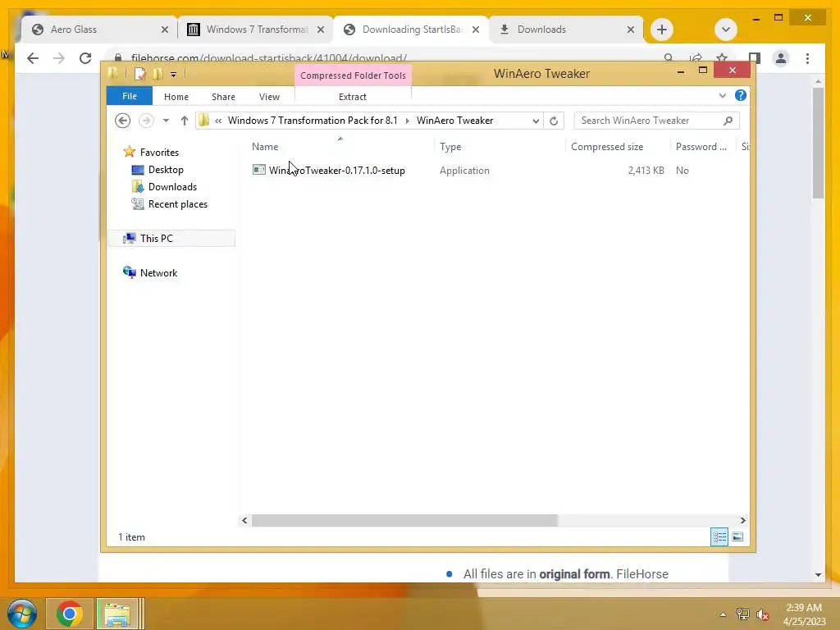Image resolution: width=840 pixels, height=630 pixels.
Task: Open the recent locations dropdown arrow
Action: [166, 121]
